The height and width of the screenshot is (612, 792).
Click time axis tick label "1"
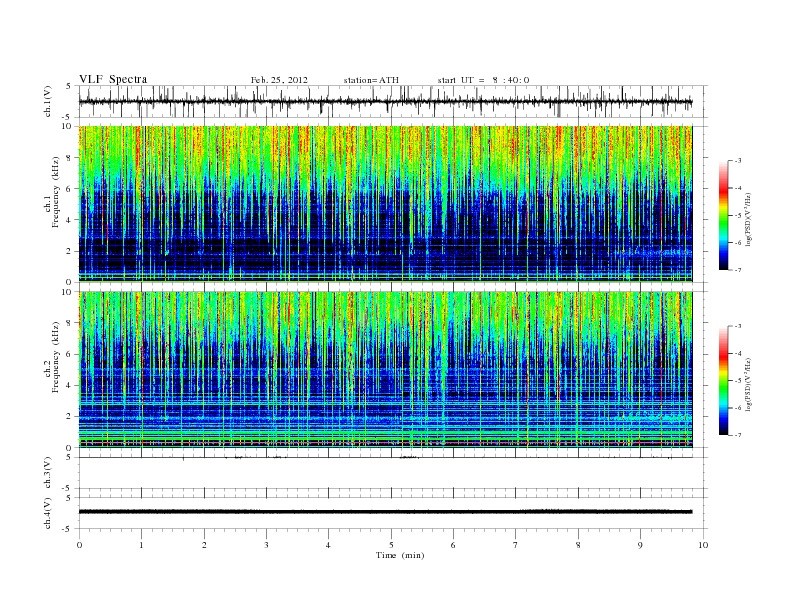pos(141,545)
